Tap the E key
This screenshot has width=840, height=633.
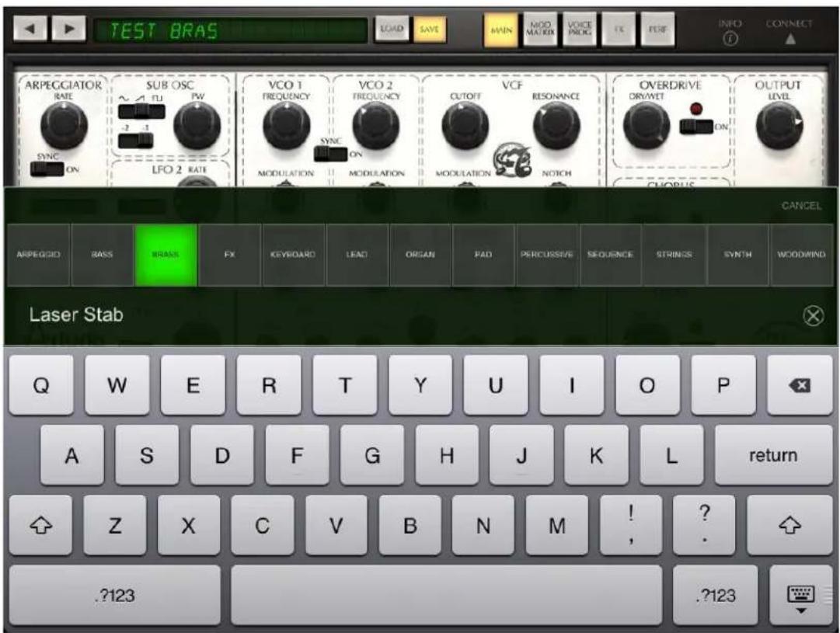tap(193, 385)
